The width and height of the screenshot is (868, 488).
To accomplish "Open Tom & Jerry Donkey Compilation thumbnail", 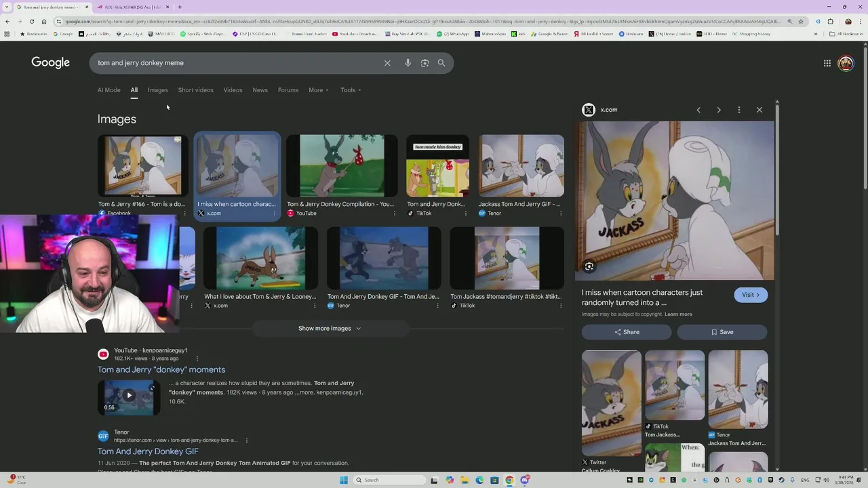I will coord(342,166).
